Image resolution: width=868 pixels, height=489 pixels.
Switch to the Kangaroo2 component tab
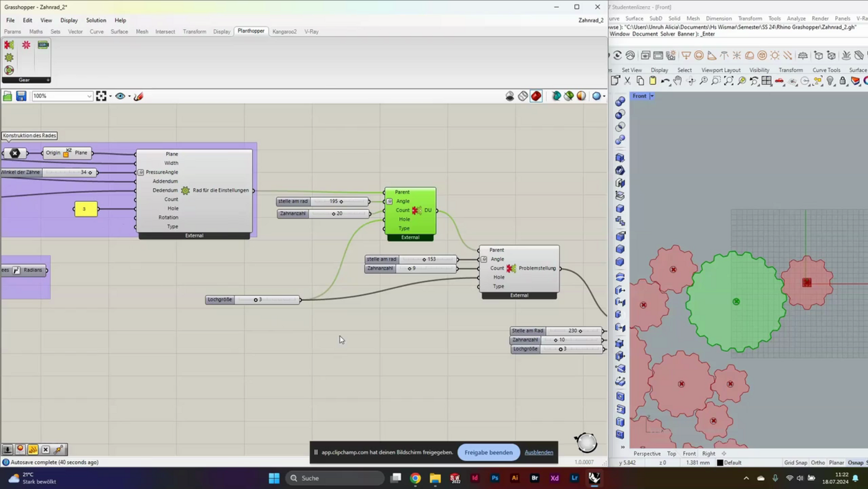(x=285, y=32)
